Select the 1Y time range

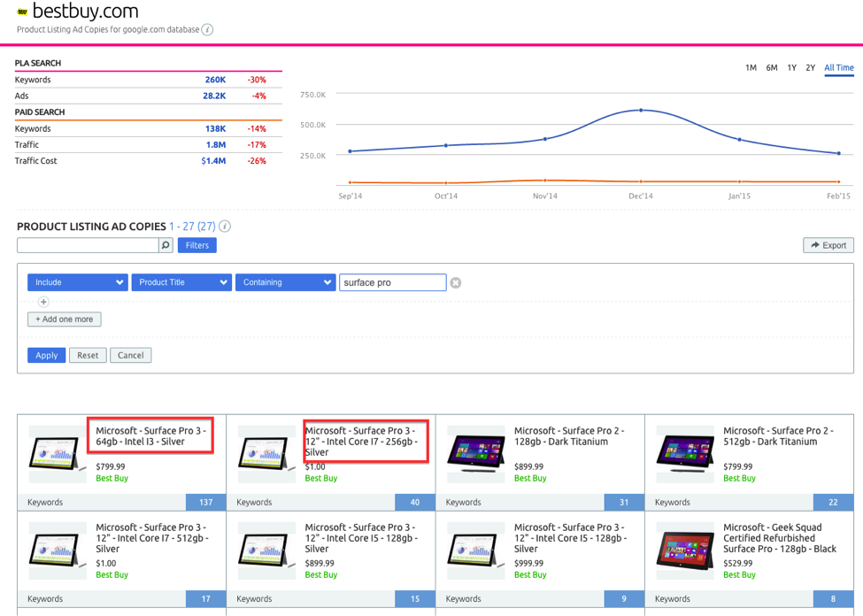pos(791,68)
